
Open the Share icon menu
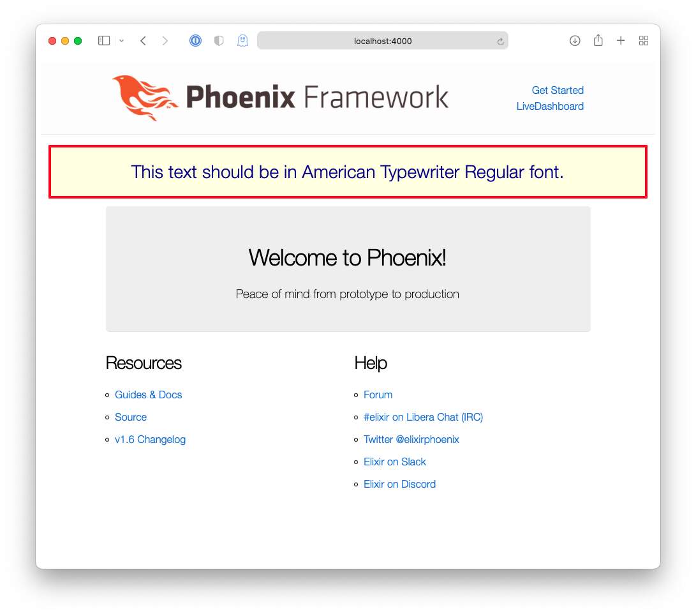tap(598, 40)
